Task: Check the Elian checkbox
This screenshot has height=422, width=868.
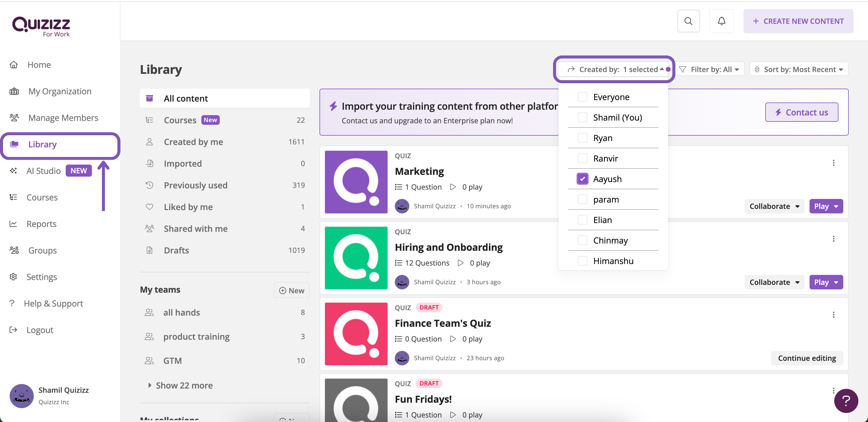Action: pos(582,220)
